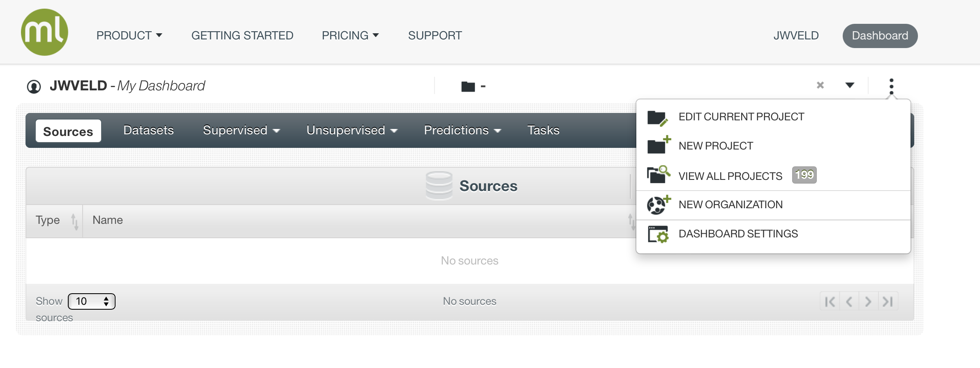Click the new organization icon
This screenshot has height=368, width=980.
[659, 205]
